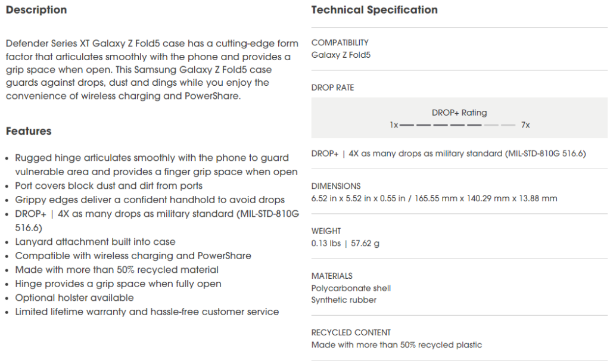Click the Description heading

click(x=36, y=10)
